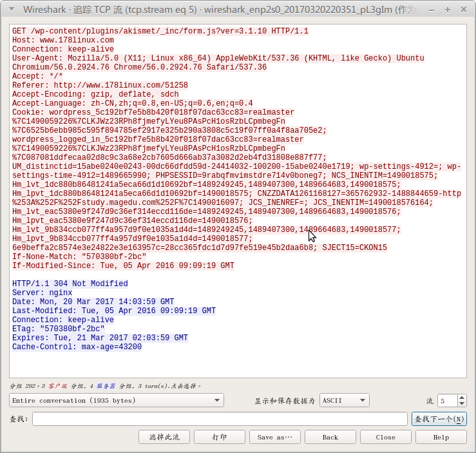The image size is (476, 453).
Task: Click the Connection: keep-alive request header
Action: pos(63,49)
